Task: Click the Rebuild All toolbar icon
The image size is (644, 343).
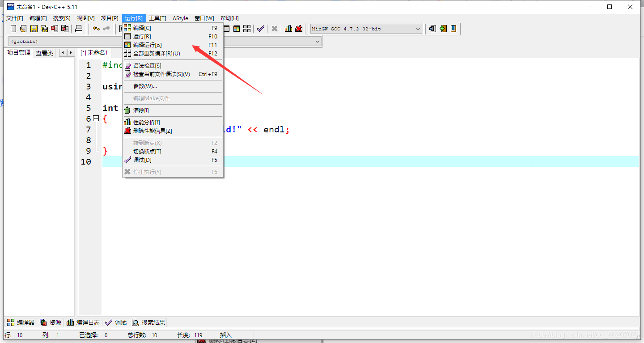Action: pyautogui.click(x=247, y=29)
